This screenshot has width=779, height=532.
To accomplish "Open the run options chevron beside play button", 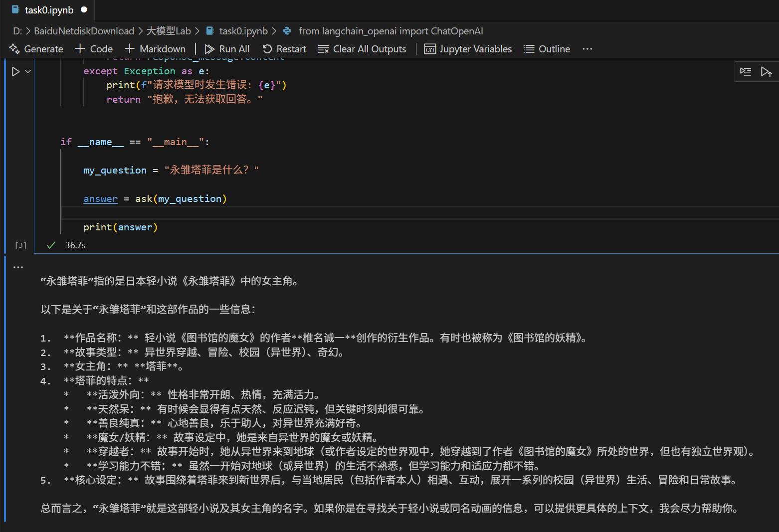I will (27, 71).
